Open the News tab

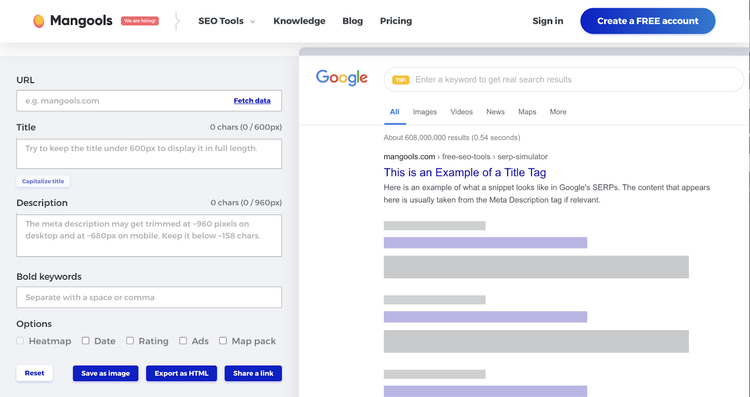(x=496, y=112)
